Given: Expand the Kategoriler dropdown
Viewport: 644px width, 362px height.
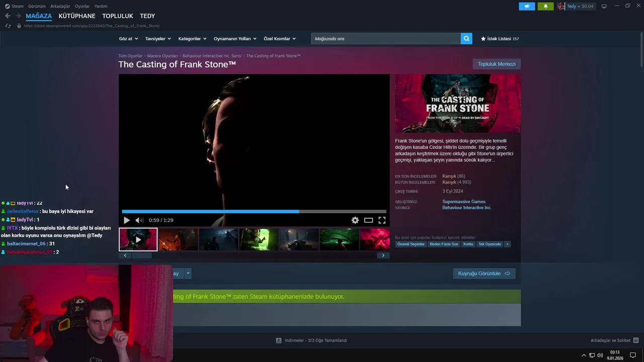Looking at the screenshot, I should (192, 39).
